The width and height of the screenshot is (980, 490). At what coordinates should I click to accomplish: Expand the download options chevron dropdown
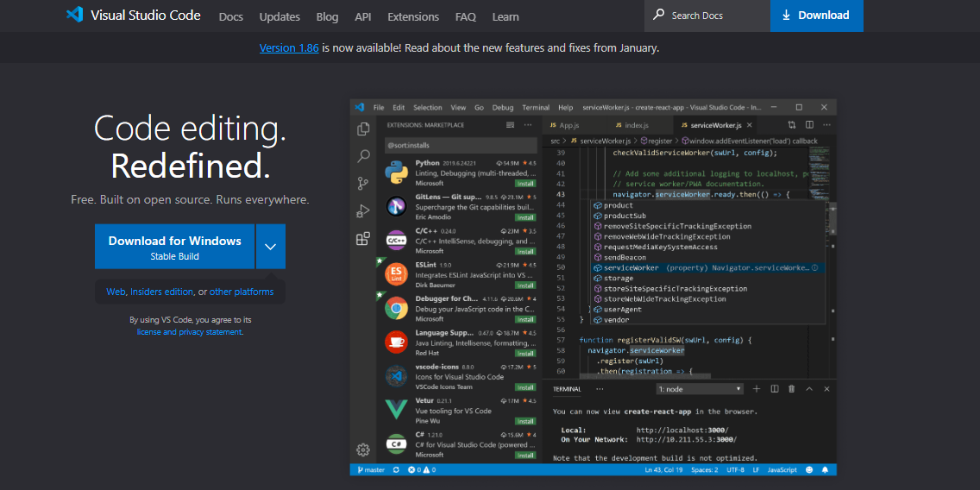click(x=270, y=247)
